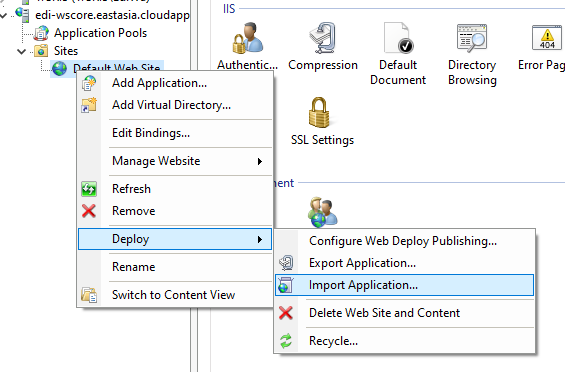Viewport: 565px width, 372px height.
Task: Open the Authentication feature icon
Action: click(248, 38)
